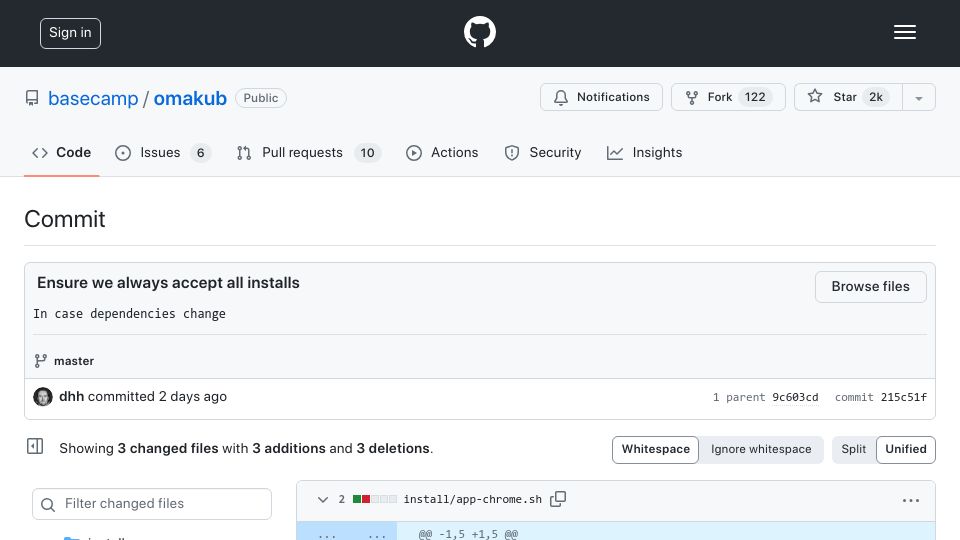Image resolution: width=960 pixels, height=540 pixels.
Task: Click the Public visibility badge
Action: coord(261,98)
